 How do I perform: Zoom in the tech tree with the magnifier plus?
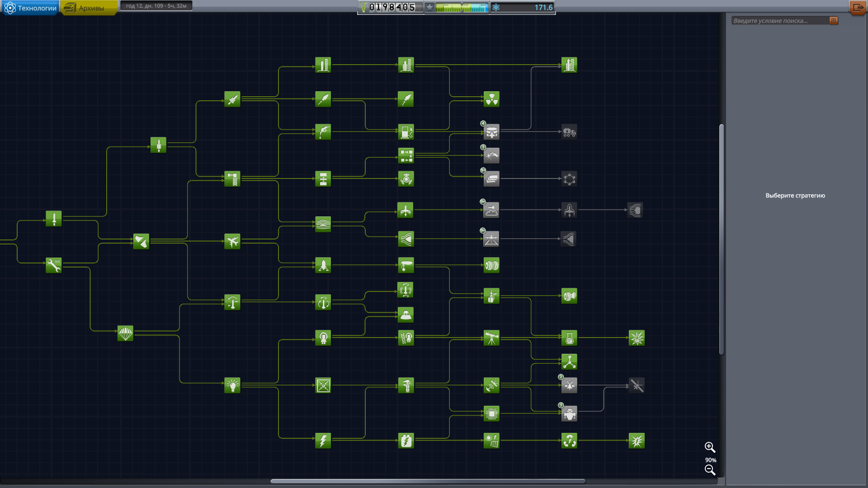[x=710, y=447]
